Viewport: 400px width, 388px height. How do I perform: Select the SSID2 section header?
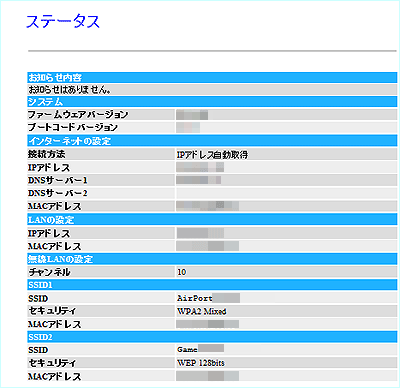pos(212,337)
